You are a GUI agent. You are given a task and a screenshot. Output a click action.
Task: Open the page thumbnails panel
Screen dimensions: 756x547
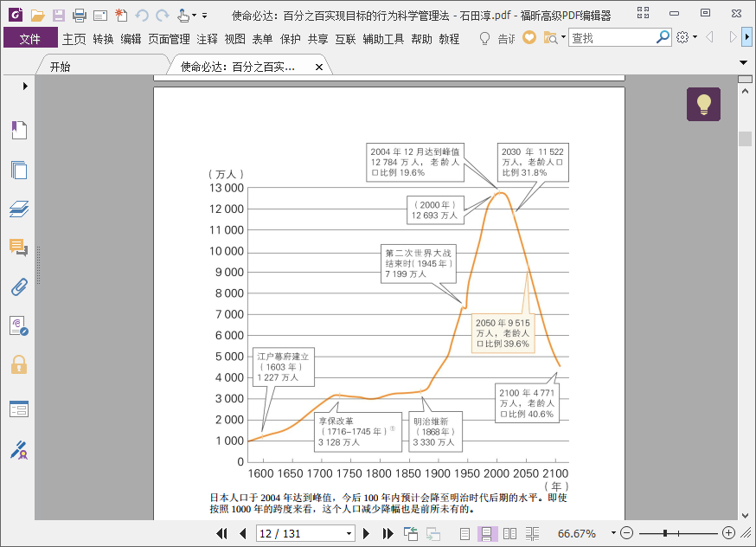coord(19,170)
